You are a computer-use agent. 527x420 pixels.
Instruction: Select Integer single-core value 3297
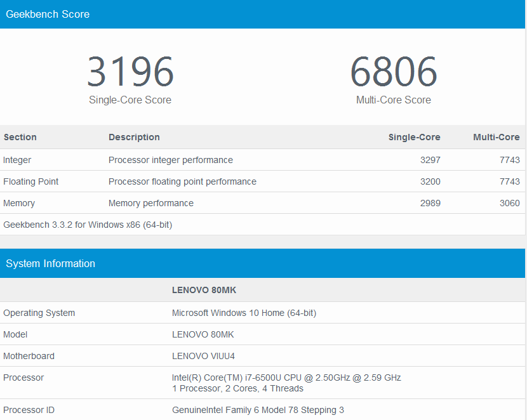pyautogui.click(x=430, y=160)
